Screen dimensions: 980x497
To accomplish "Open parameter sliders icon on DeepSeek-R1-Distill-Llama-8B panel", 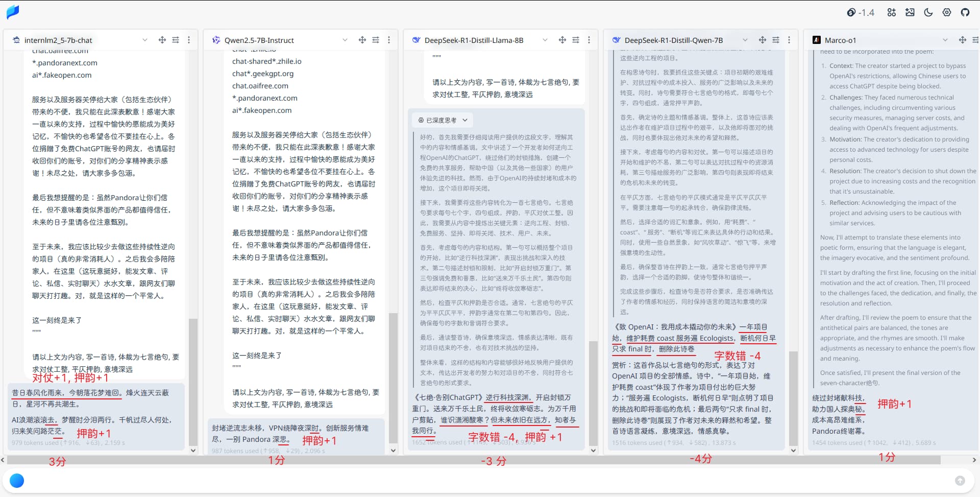I will click(576, 40).
